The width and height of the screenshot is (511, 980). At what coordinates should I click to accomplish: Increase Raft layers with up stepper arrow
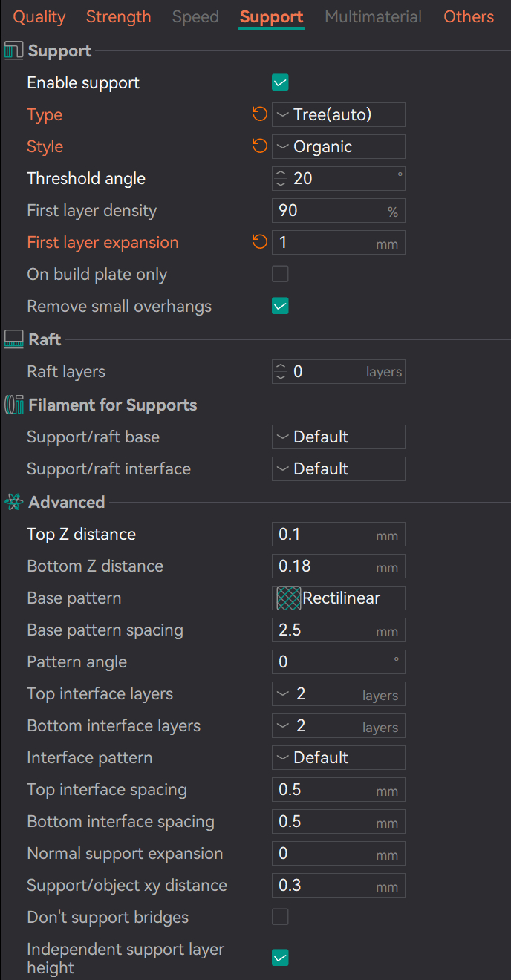coord(281,367)
